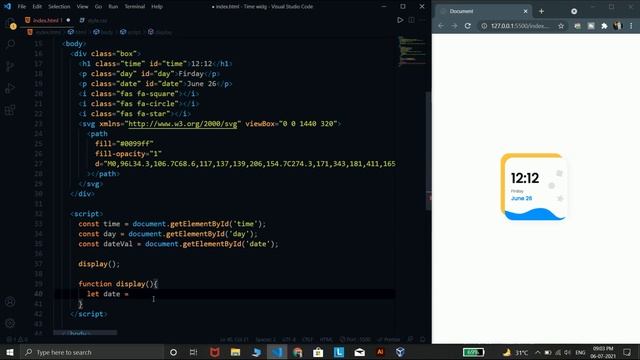This screenshot has height=360, width=640.
Task: Open the Extensions view in VS Code
Action: [x=10, y=110]
